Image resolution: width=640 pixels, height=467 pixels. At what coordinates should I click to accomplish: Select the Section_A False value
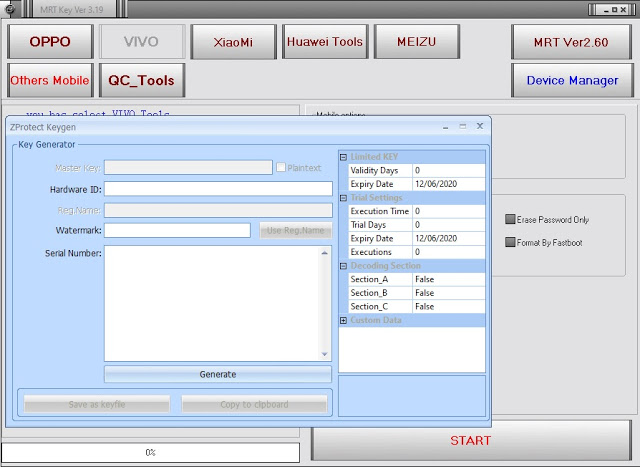point(449,279)
